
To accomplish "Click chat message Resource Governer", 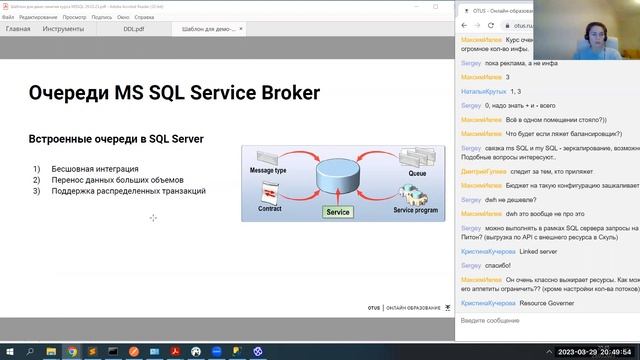I will (547, 303).
